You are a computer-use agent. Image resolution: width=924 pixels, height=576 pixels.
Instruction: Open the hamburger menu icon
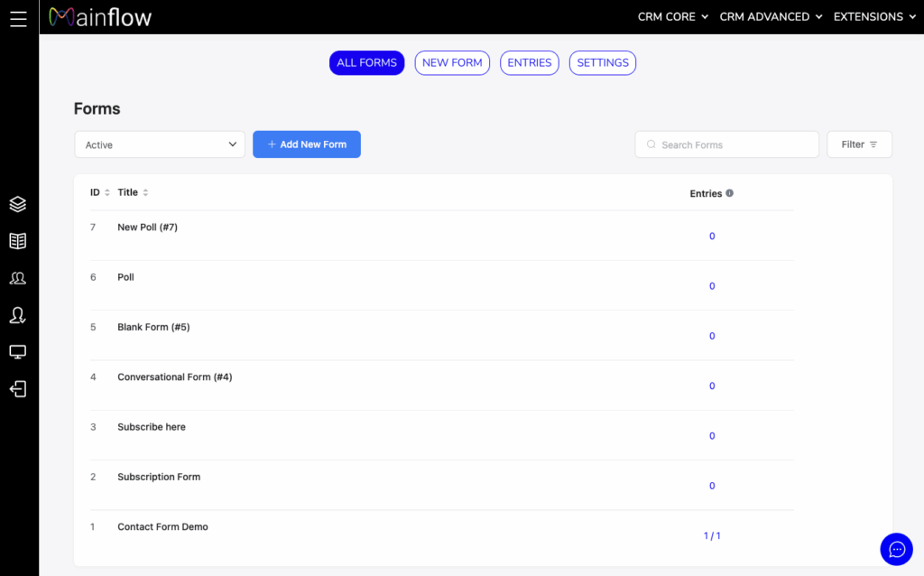pos(18,18)
